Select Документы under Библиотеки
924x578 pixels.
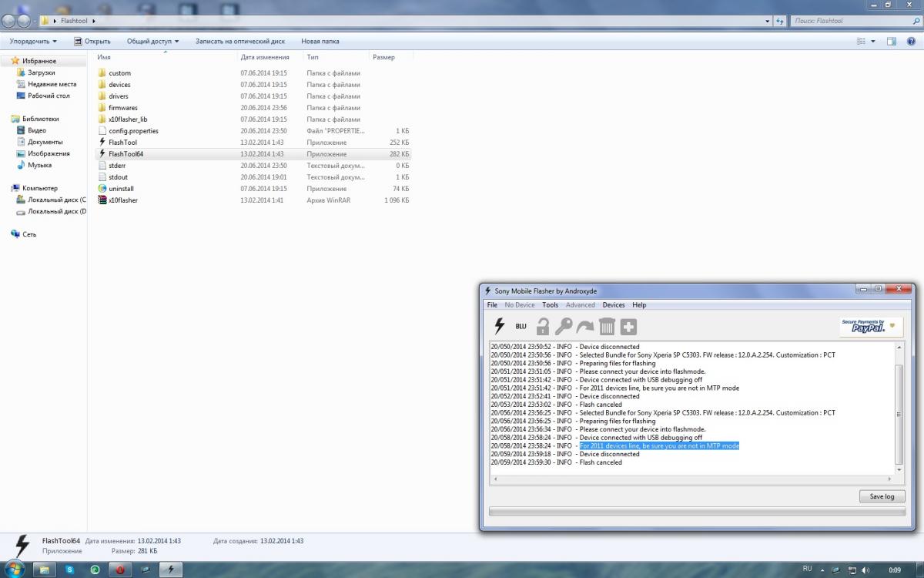(x=45, y=142)
